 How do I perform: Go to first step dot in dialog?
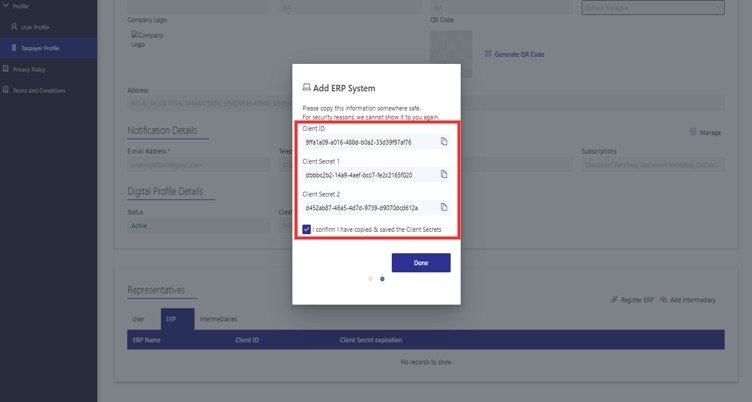point(370,279)
